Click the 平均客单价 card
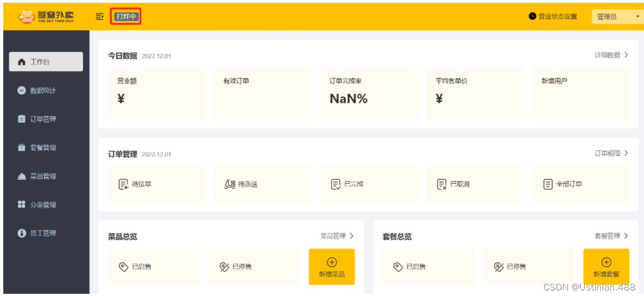 (x=475, y=94)
